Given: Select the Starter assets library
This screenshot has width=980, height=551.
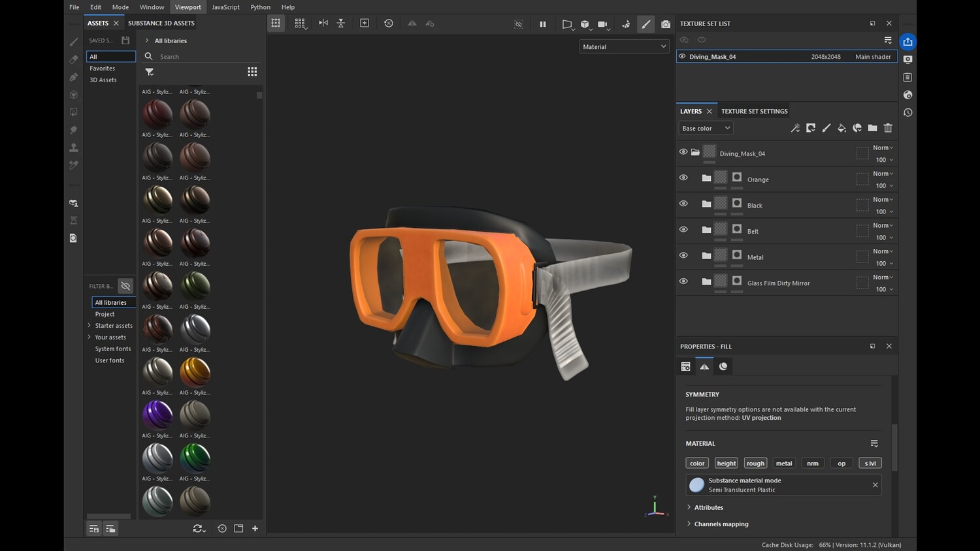Looking at the screenshot, I should tap(114, 326).
